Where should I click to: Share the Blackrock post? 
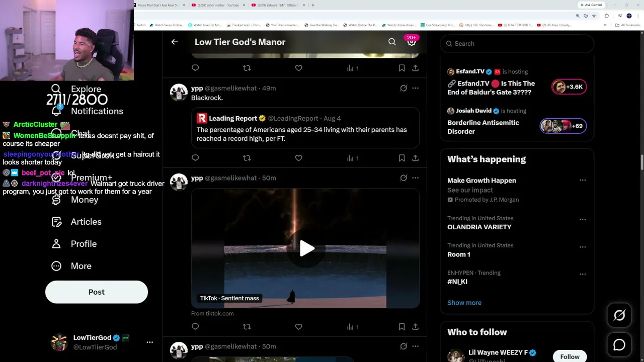[x=415, y=158]
